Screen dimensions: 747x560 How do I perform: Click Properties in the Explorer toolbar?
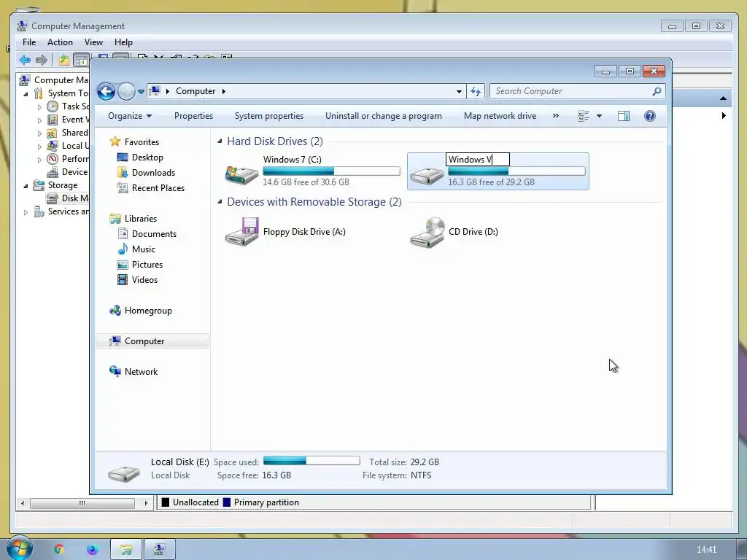(x=193, y=116)
